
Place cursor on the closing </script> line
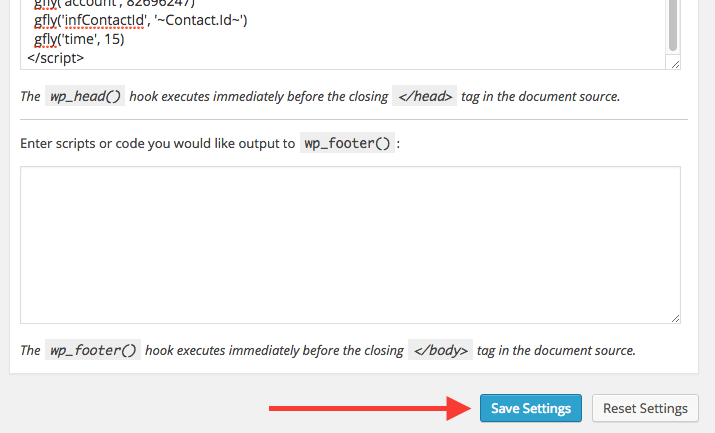coord(56,58)
